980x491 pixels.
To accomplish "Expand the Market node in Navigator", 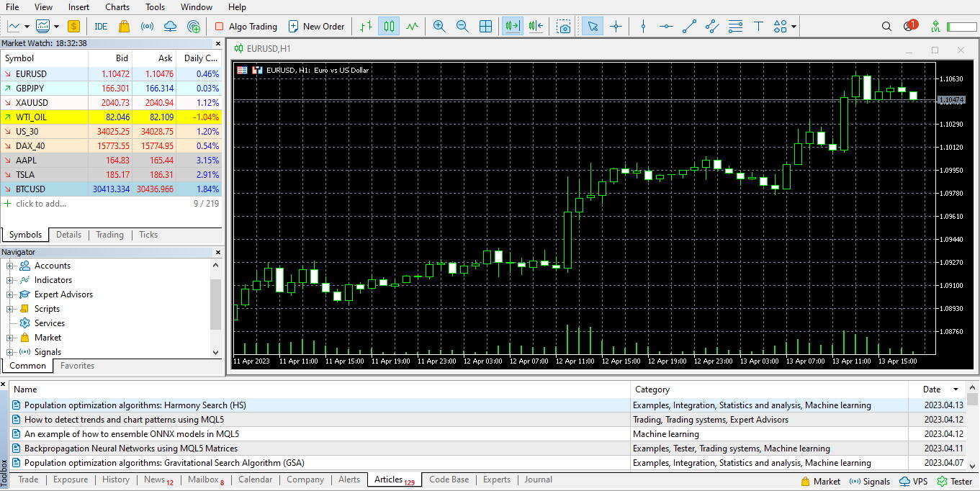I will (x=10, y=338).
